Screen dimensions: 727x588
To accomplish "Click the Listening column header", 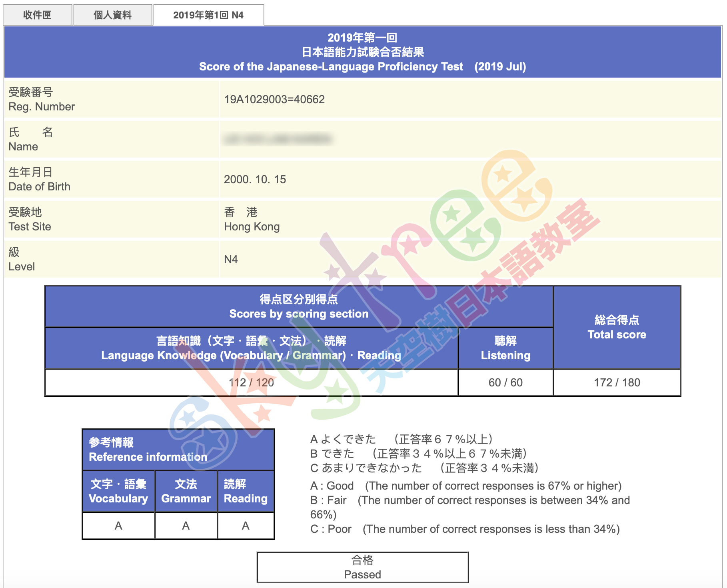I will pyautogui.click(x=505, y=348).
